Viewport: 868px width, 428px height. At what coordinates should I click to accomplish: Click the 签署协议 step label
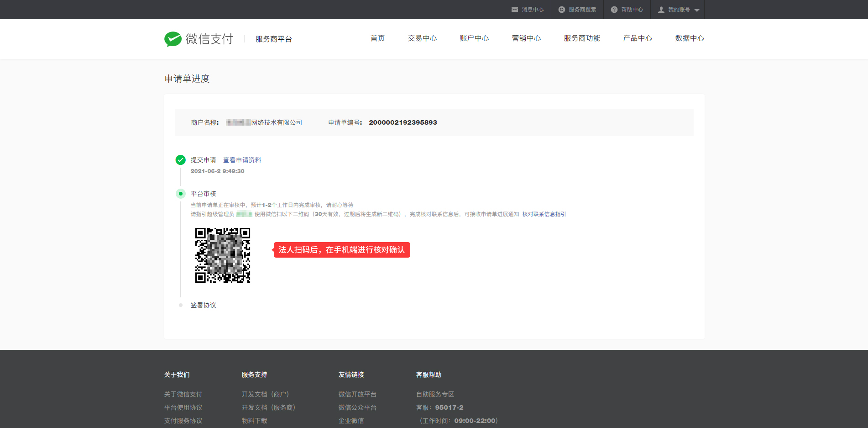coord(203,305)
